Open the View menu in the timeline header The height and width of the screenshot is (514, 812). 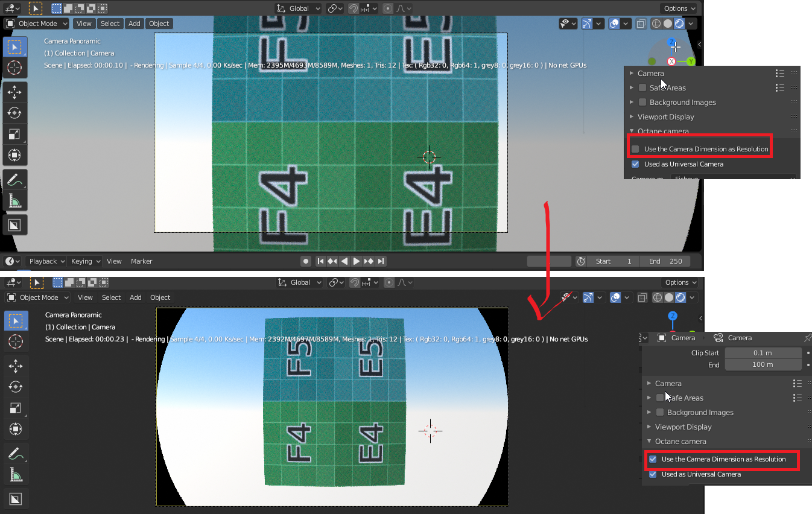[114, 261]
